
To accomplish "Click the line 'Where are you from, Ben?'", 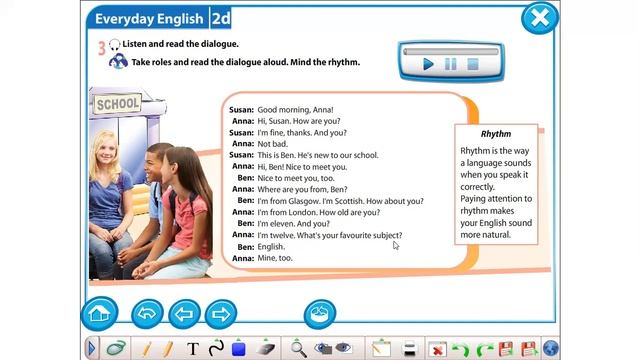I will tap(302, 189).
